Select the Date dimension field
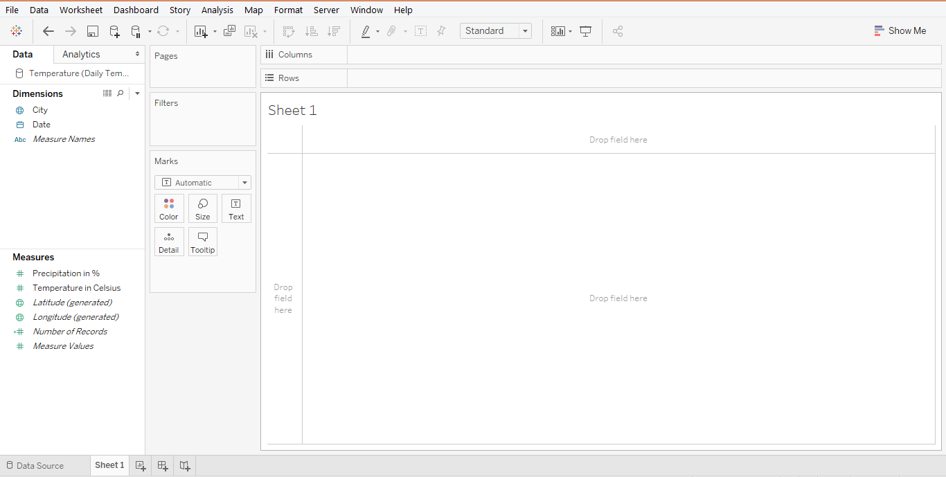Screen dimensions: 946x477 pyautogui.click(x=42, y=124)
